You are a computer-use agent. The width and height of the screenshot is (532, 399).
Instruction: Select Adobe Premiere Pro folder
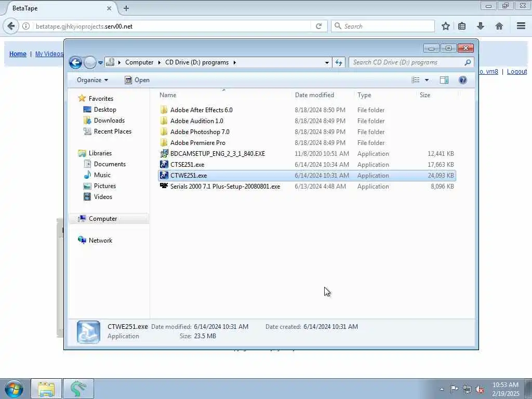[x=198, y=142]
